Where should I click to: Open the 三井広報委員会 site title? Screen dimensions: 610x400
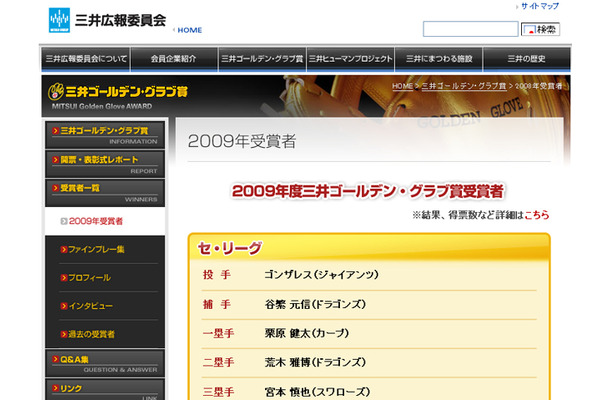pyautogui.click(x=121, y=20)
